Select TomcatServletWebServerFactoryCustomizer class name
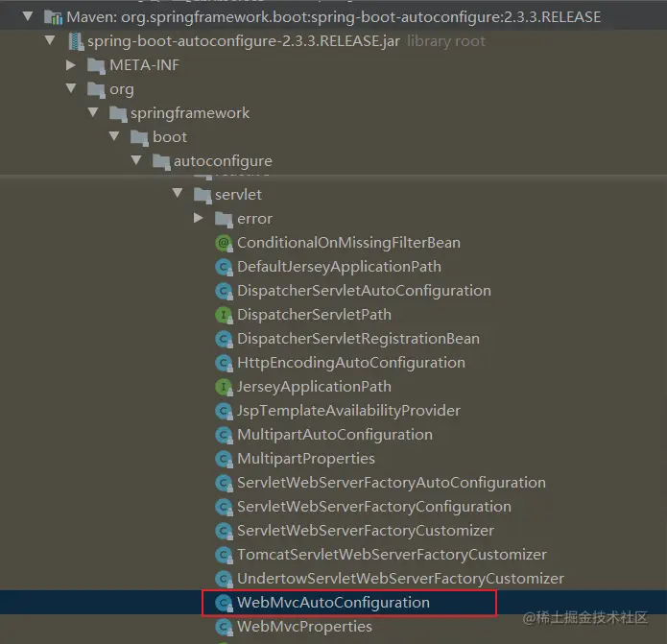This screenshot has height=644, width=667. (392, 555)
